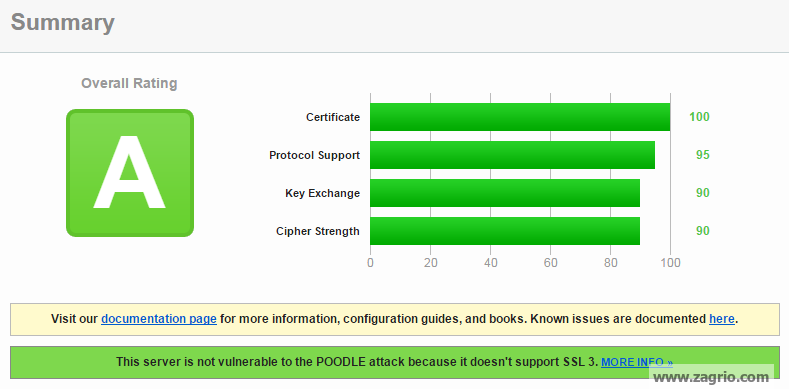Click the Cipher Strength label
Viewport: 789px width, 389px height.
[x=318, y=231]
